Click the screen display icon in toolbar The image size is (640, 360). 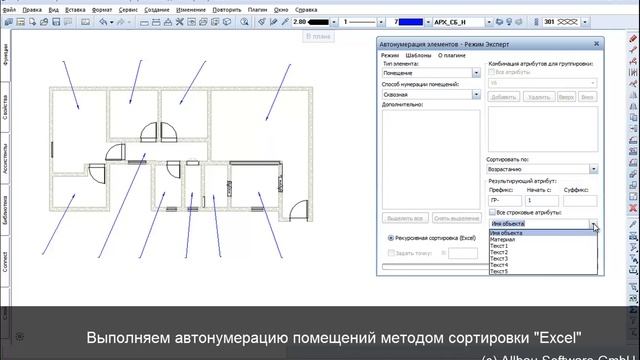(85, 22)
